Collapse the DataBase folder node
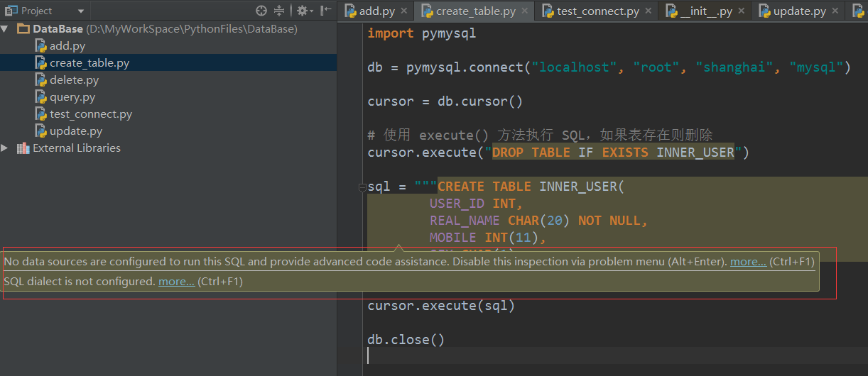Image resolution: width=868 pixels, height=376 pixels. coord(6,29)
